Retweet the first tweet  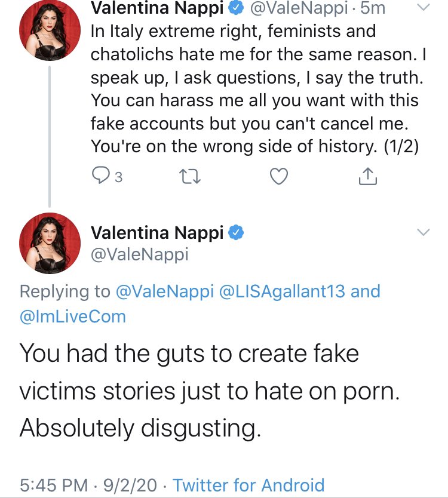coord(189,177)
